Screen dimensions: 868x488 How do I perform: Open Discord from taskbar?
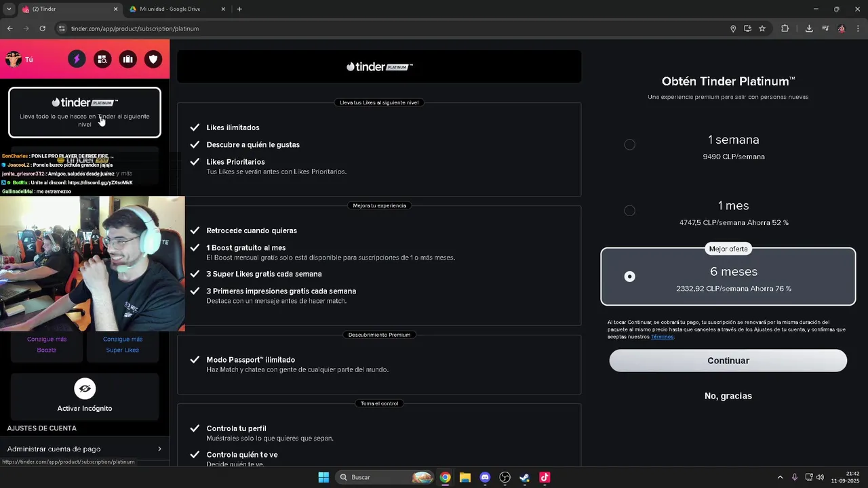tap(485, 477)
